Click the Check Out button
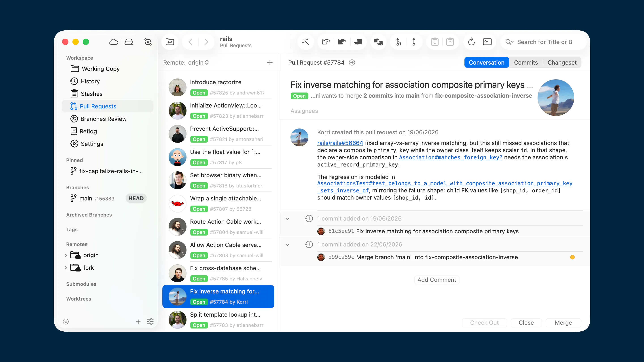Viewport: 644px width, 362px height. (x=484, y=322)
